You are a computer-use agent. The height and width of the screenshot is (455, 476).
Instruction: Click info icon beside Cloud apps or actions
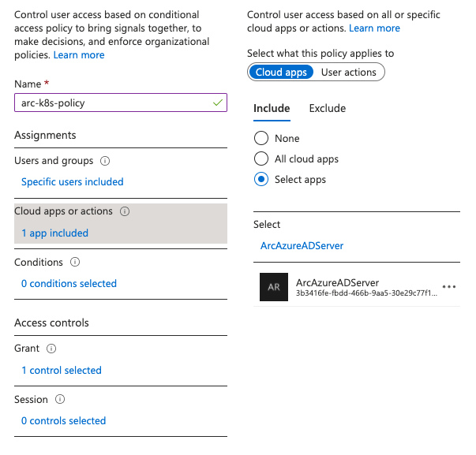click(x=125, y=211)
